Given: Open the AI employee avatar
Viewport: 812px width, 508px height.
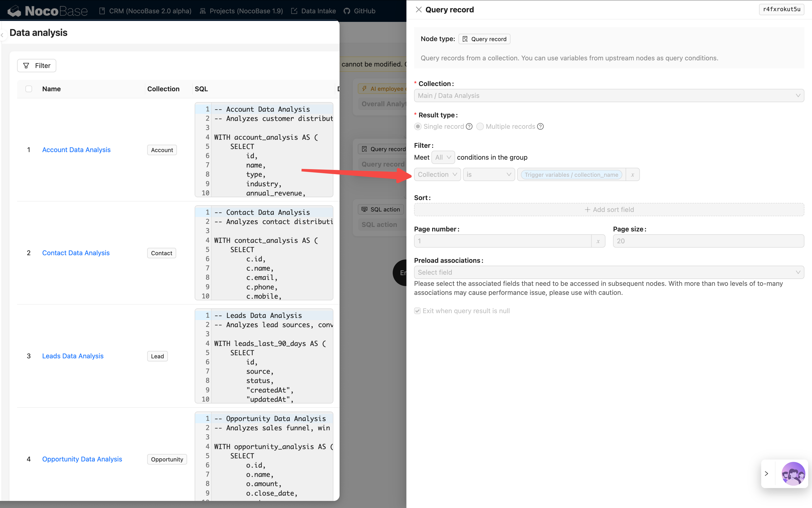Looking at the screenshot, I should [793, 474].
